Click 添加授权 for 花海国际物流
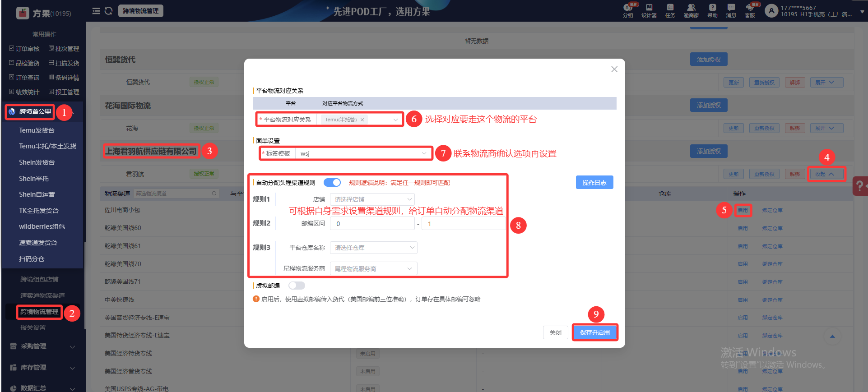 coord(709,105)
